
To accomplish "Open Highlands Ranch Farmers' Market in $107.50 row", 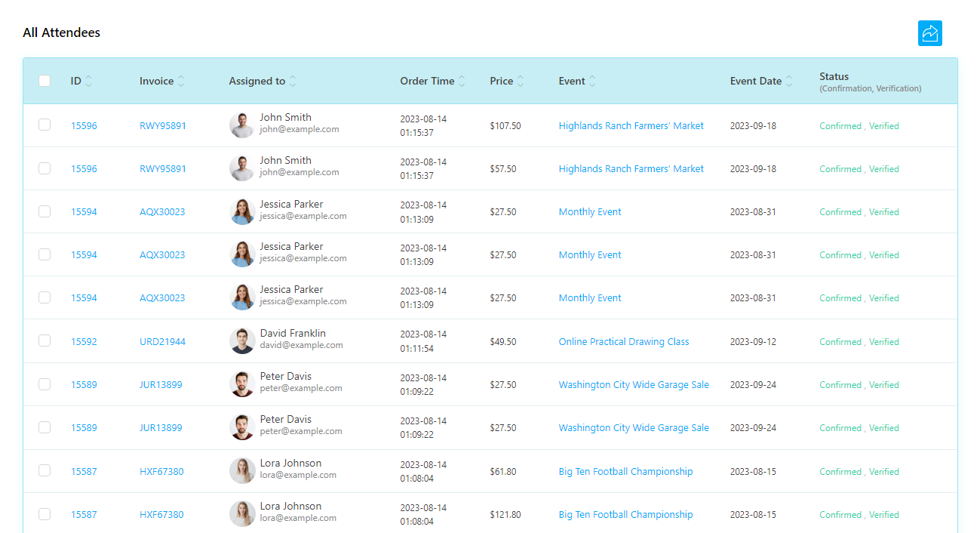I will pyautogui.click(x=631, y=126).
